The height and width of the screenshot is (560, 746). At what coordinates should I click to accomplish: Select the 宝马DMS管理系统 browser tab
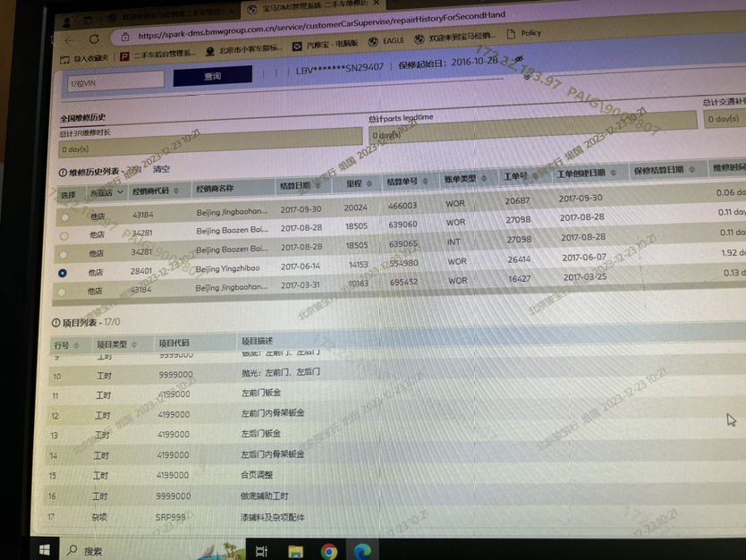tap(313, 5)
